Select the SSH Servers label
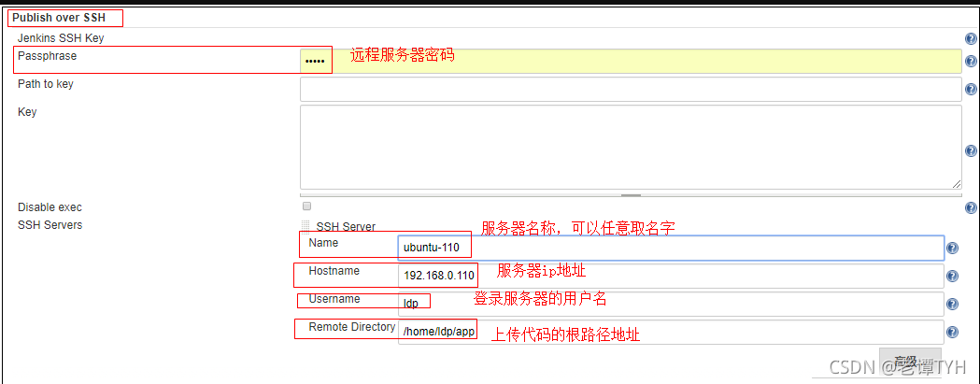This screenshot has height=384, width=980. point(50,224)
